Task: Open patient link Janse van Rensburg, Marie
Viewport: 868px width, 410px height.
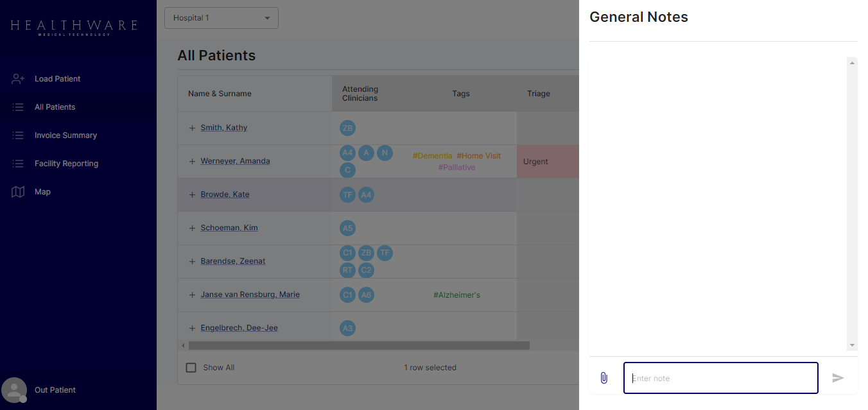Action: point(250,295)
